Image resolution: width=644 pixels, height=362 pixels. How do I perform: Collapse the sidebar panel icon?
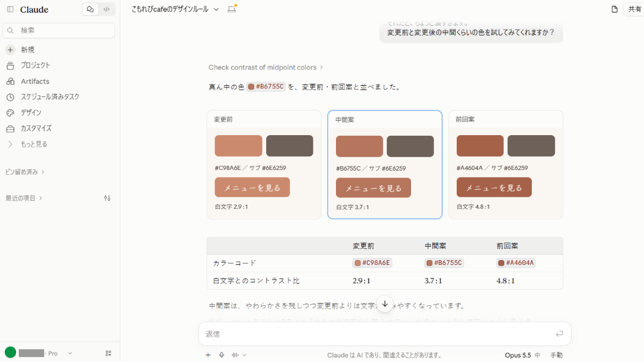(x=10, y=9)
